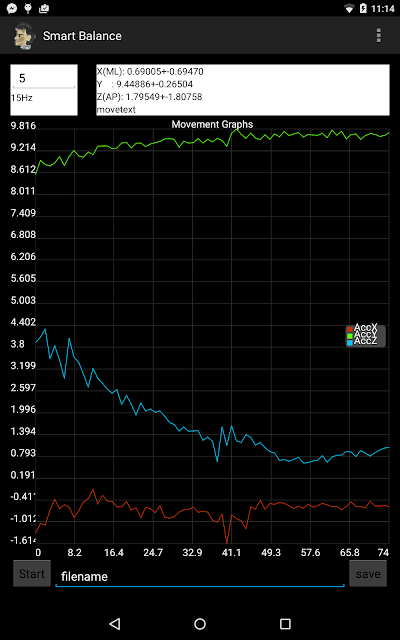Click the save button

pyautogui.click(x=368, y=573)
